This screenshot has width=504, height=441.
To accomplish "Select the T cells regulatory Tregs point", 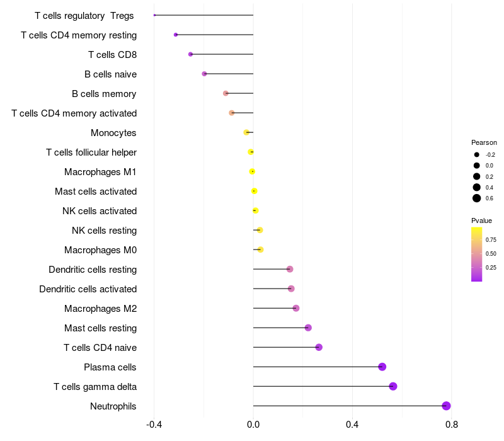I will click(x=154, y=15).
